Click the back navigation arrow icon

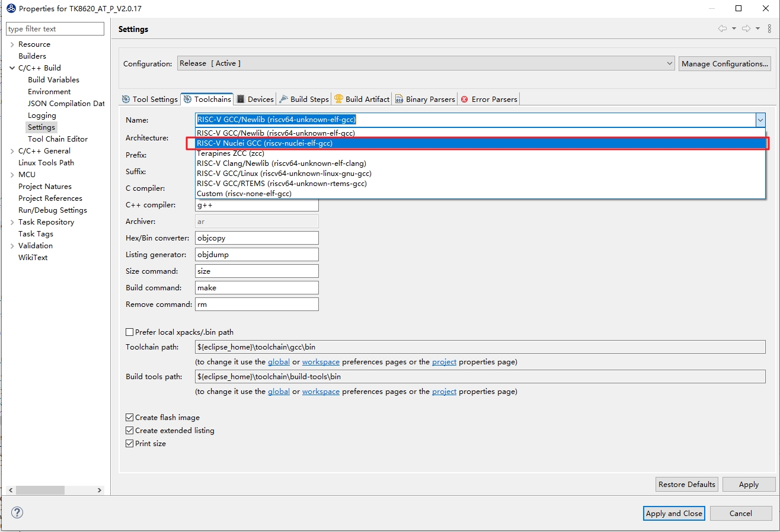point(723,28)
